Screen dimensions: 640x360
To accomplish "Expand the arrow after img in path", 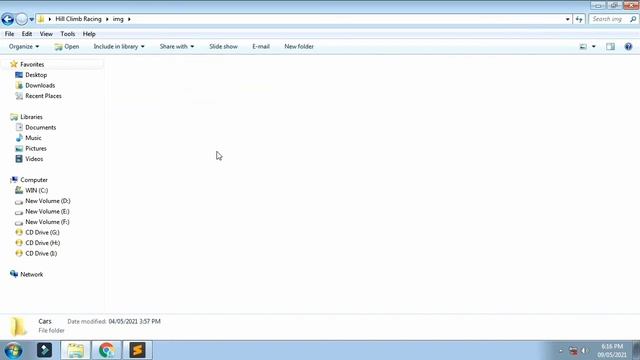I will 129,19.
